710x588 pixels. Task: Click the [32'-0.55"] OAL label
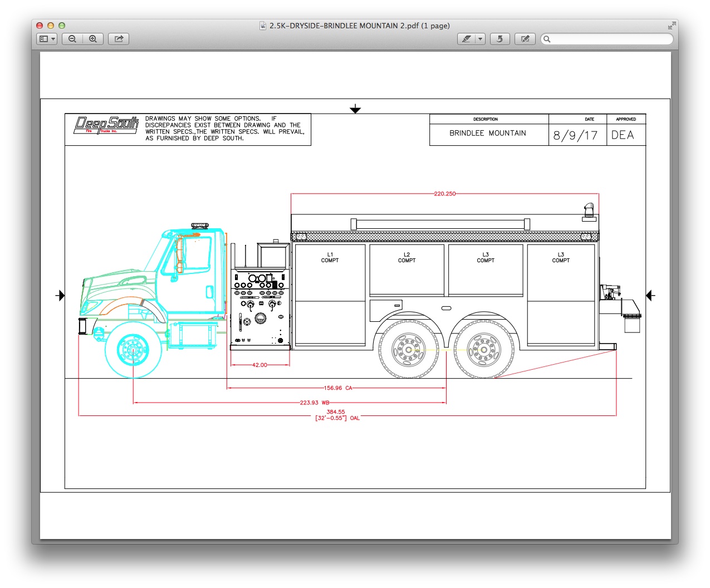click(x=337, y=418)
